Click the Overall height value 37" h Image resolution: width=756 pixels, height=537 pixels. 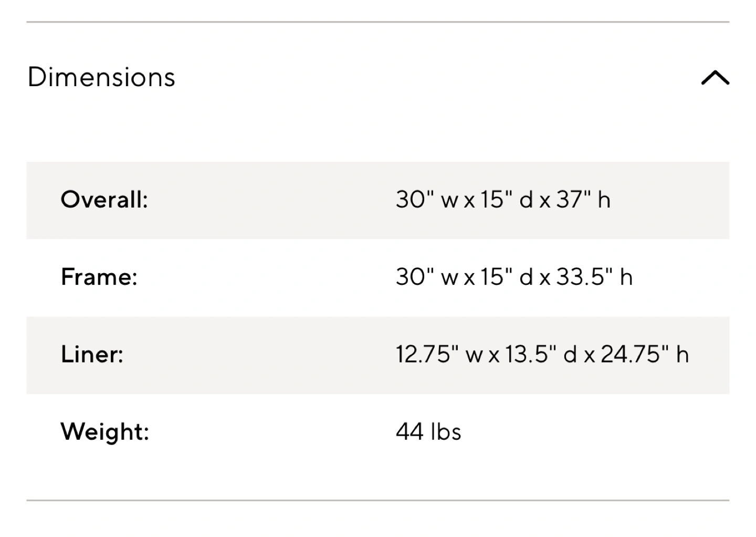tap(583, 200)
